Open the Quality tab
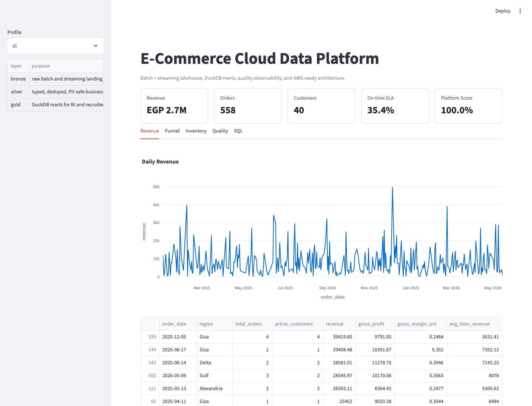This screenshot has width=532, height=406. click(x=220, y=131)
